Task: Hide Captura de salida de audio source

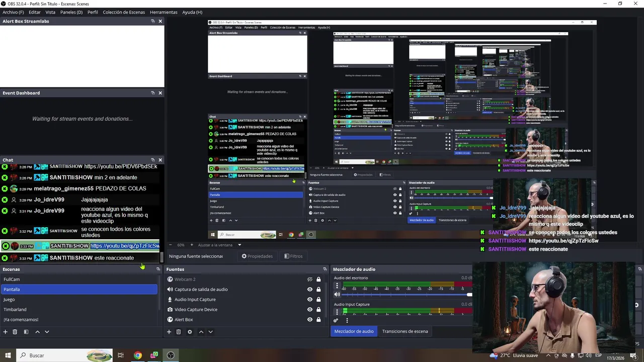Action: [310, 290]
